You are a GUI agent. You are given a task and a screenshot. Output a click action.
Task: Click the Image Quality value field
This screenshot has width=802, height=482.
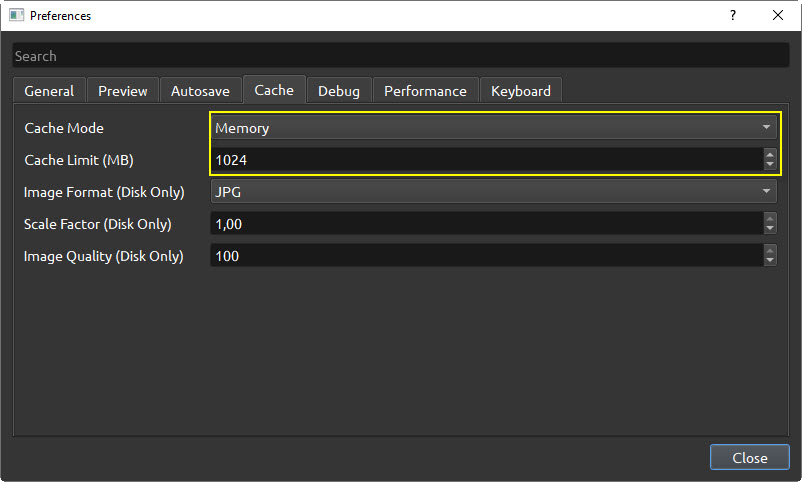[487, 256]
